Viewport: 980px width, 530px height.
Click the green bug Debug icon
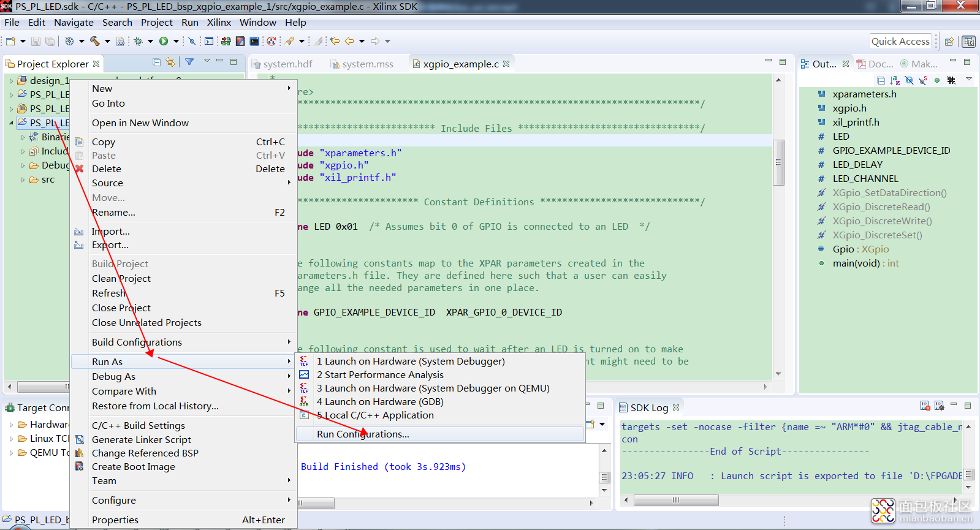coord(139,41)
